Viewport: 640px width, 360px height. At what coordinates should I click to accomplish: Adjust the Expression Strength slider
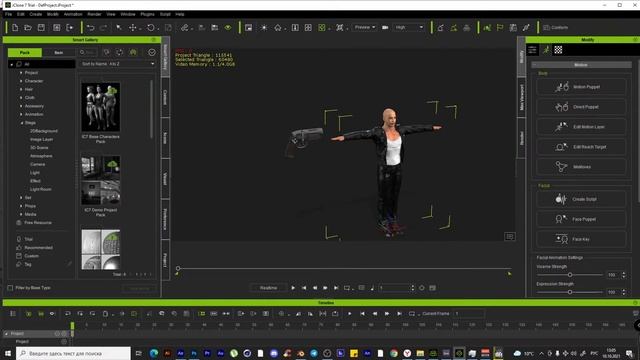tap(570, 292)
